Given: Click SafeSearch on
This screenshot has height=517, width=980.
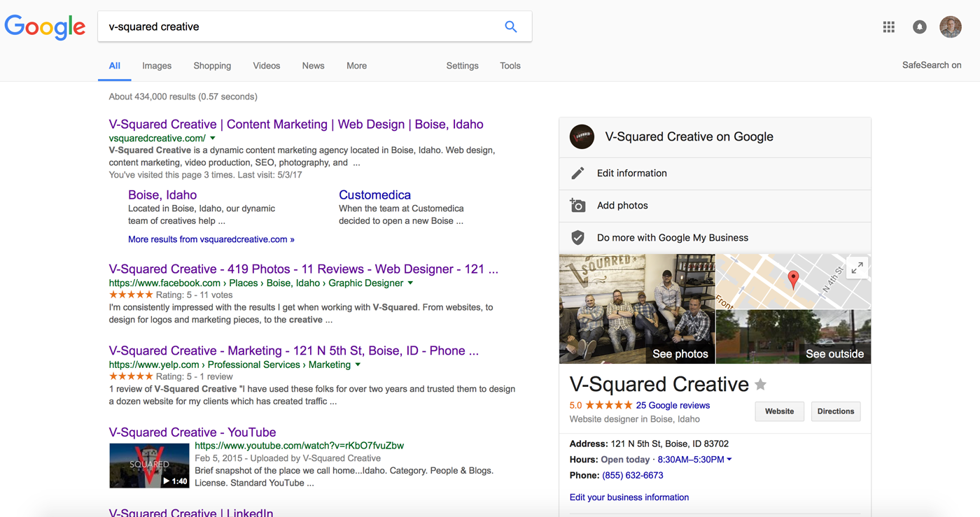Looking at the screenshot, I should [932, 65].
